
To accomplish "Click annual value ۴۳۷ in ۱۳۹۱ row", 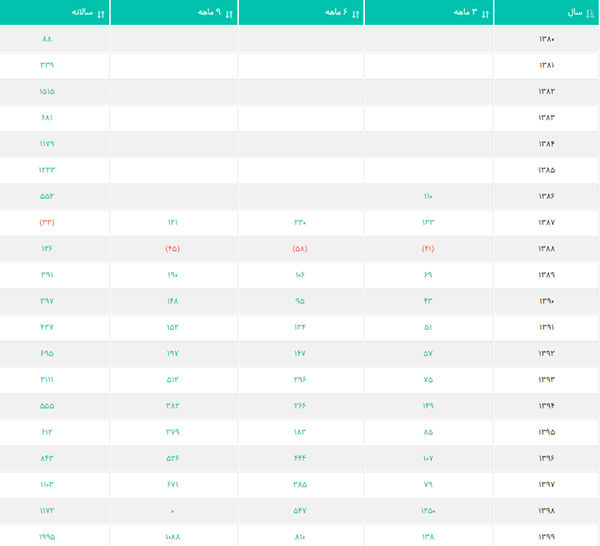I will pos(47,327).
